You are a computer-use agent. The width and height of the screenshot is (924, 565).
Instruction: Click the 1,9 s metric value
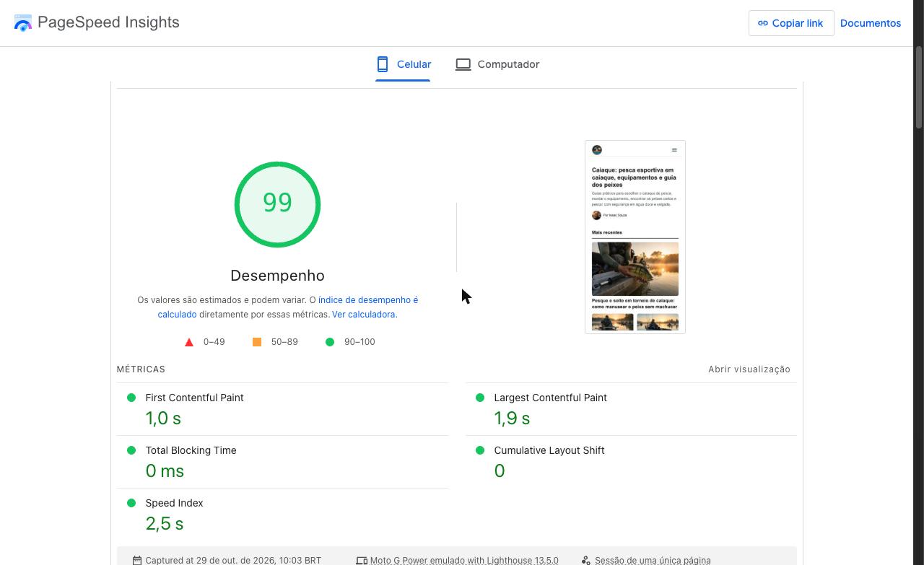(x=512, y=419)
